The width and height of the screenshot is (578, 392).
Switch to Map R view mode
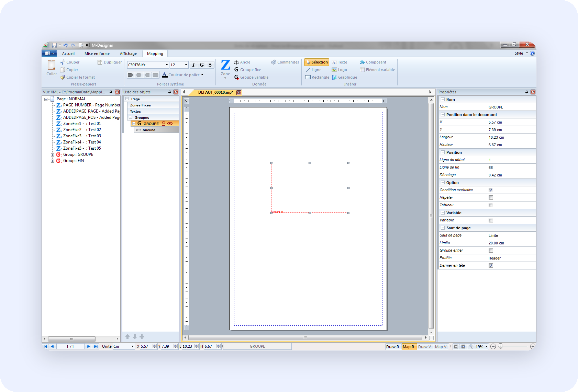point(409,347)
